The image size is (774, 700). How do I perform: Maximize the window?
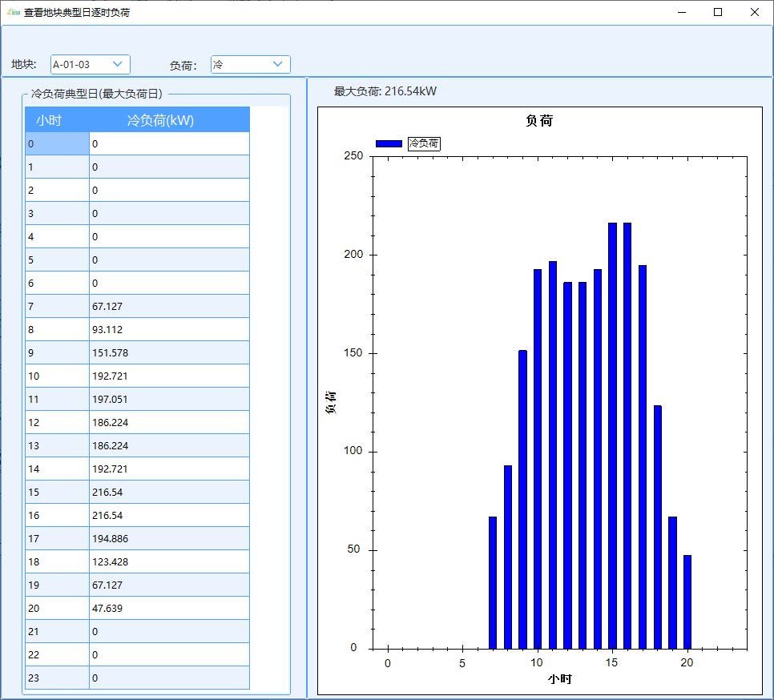718,12
